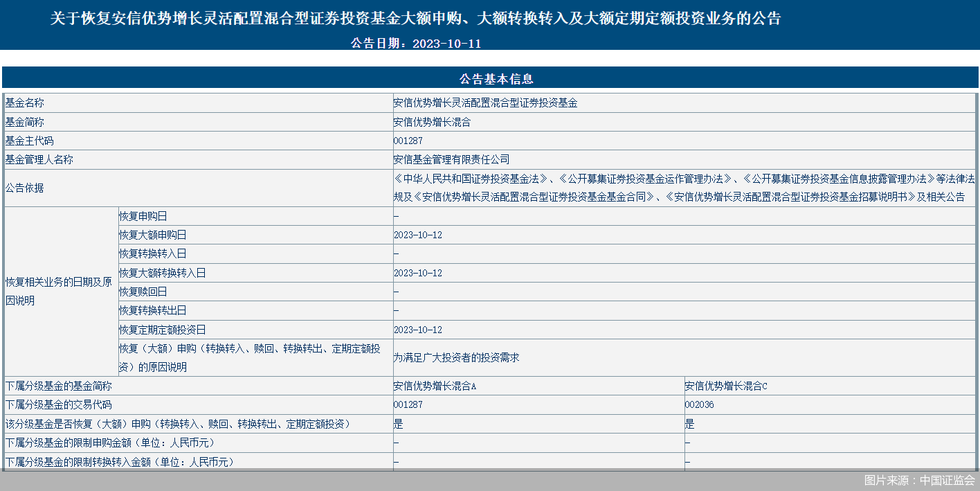Select the 恢复转换转入日 label

click(x=153, y=254)
